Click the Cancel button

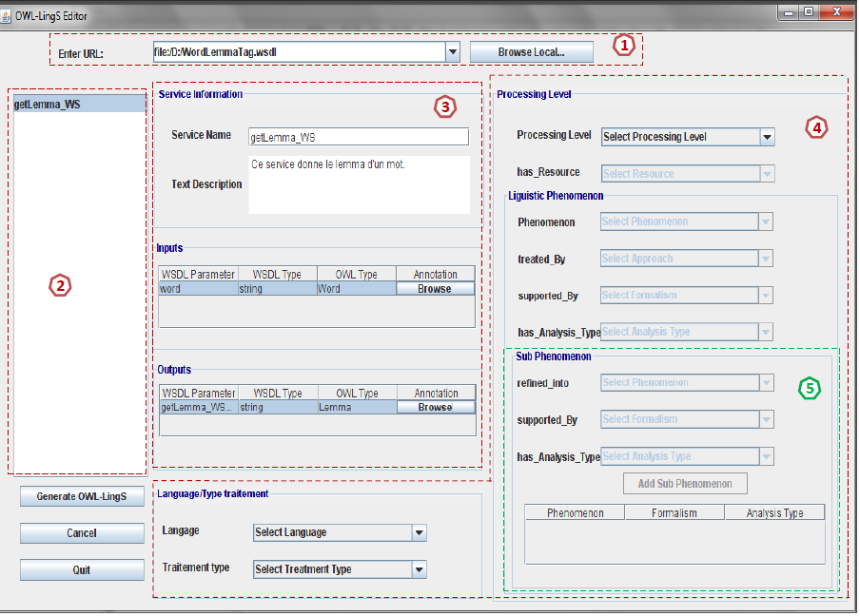(x=82, y=533)
